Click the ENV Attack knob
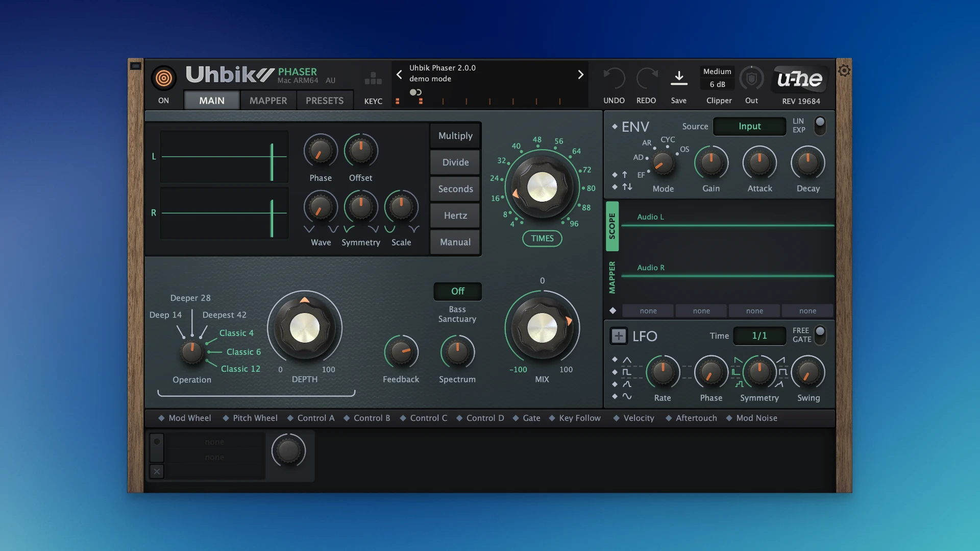 pyautogui.click(x=759, y=163)
